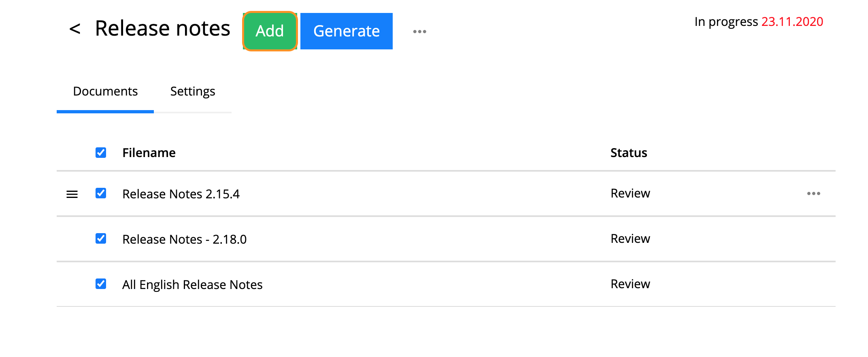This screenshot has height=357, width=868.
Task: Click the Generate button
Action: 347,31
